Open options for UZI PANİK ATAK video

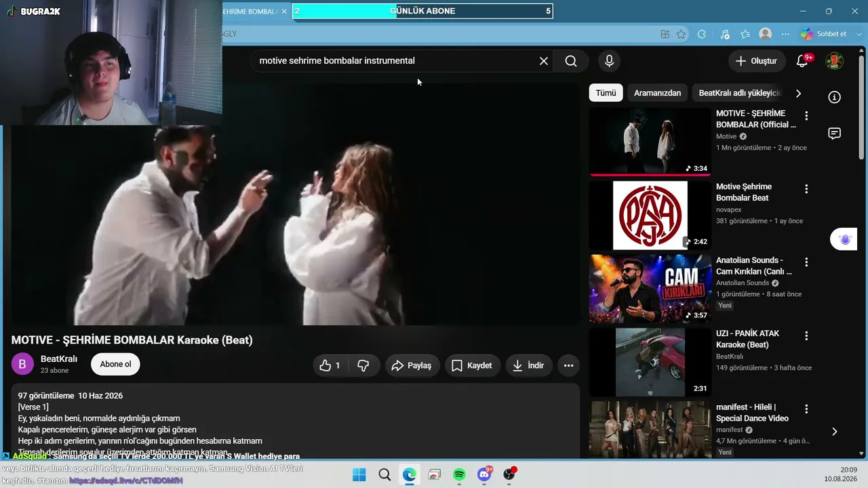pyautogui.click(x=806, y=335)
